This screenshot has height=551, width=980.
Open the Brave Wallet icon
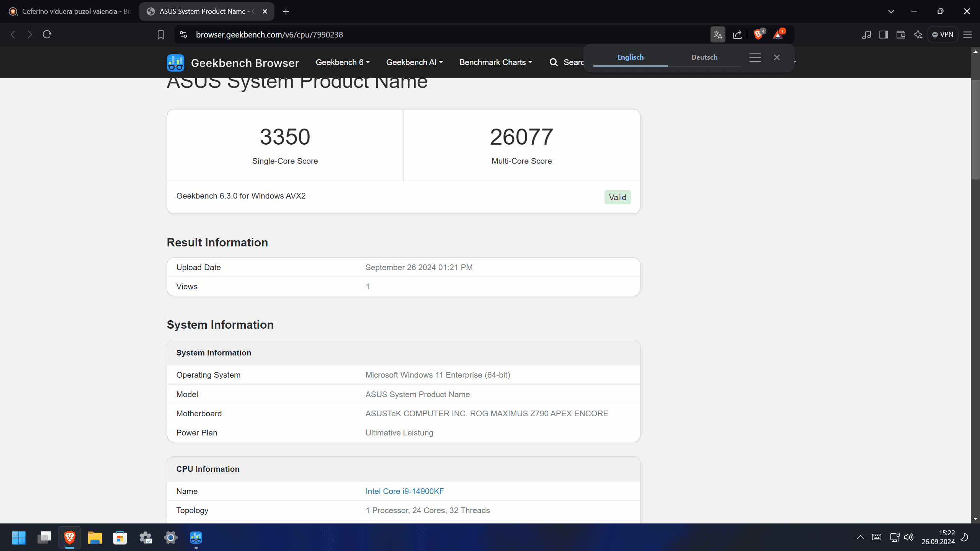(x=901, y=35)
